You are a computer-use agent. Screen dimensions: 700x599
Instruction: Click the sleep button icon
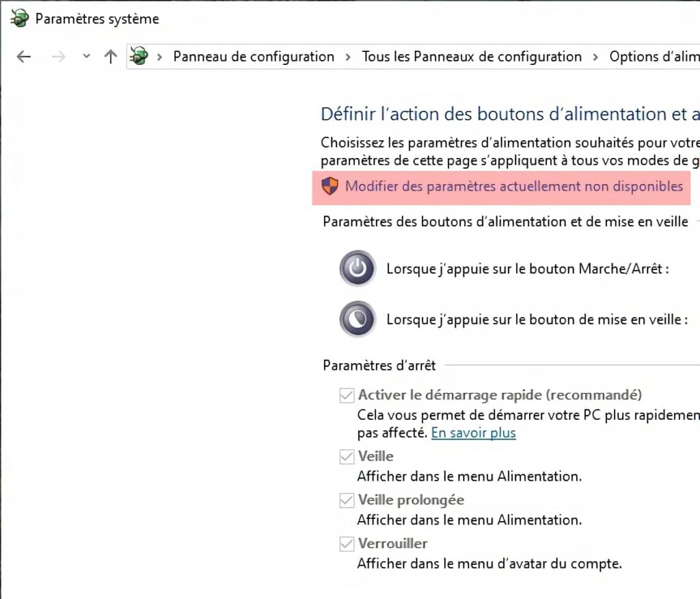coord(357,319)
